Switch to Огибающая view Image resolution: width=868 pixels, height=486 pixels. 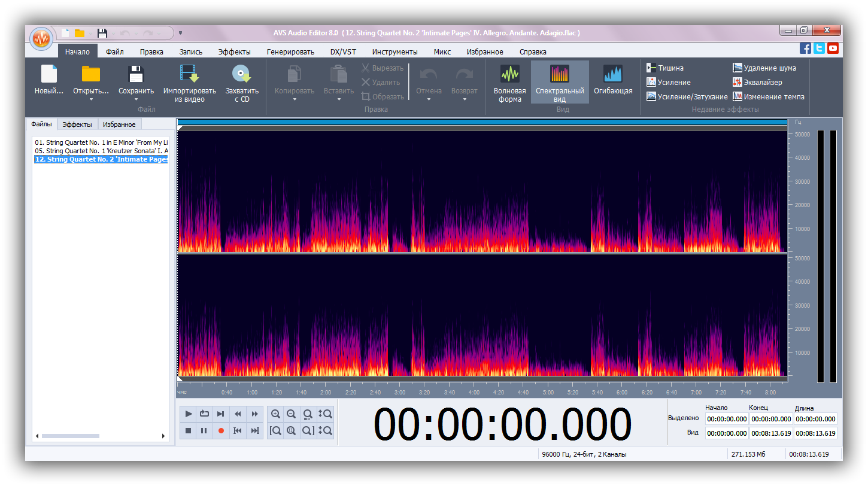[x=613, y=80]
